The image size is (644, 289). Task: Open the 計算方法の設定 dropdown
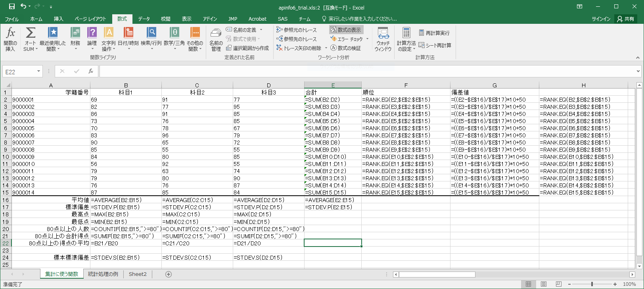click(406, 39)
